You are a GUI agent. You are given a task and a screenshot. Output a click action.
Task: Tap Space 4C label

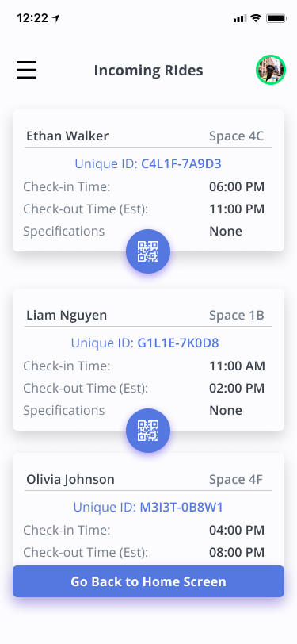(x=237, y=136)
